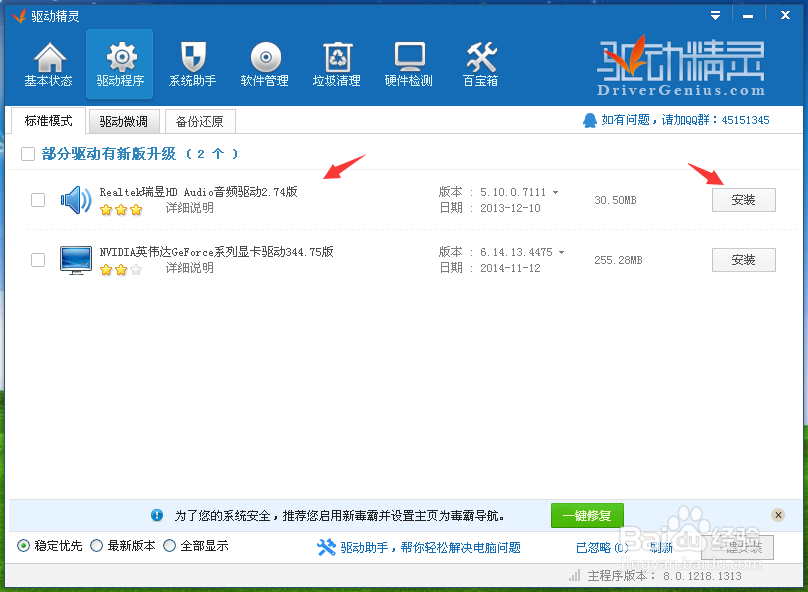
Task: Click date 2013-12-10 text
Action: point(510,208)
